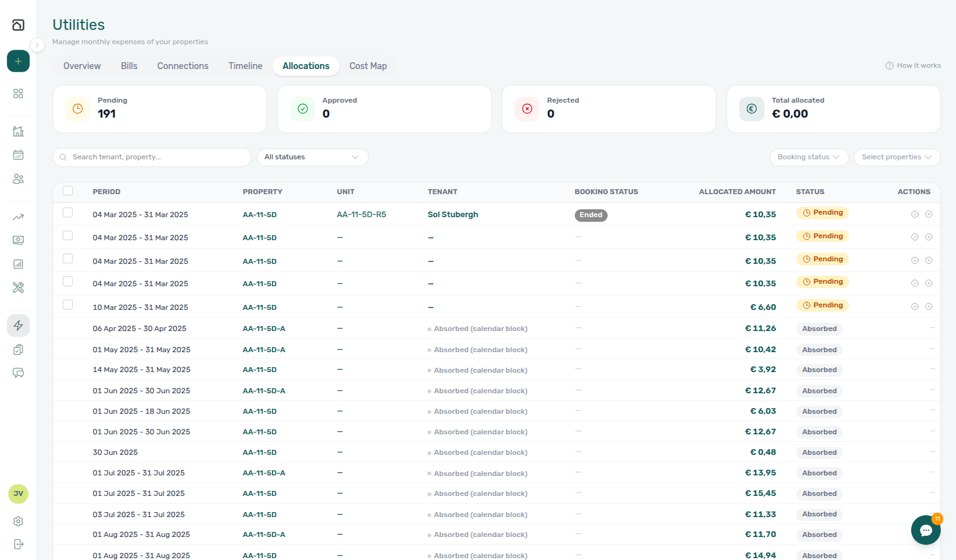Viewport: 956px width, 560px height.
Task: Click the Rejected cross card icon
Action: pos(527,109)
